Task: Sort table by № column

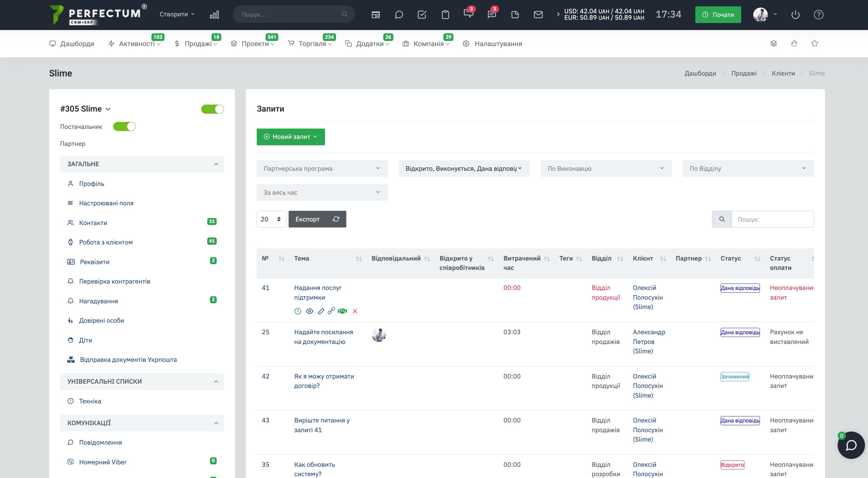Action: (x=281, y=258)
